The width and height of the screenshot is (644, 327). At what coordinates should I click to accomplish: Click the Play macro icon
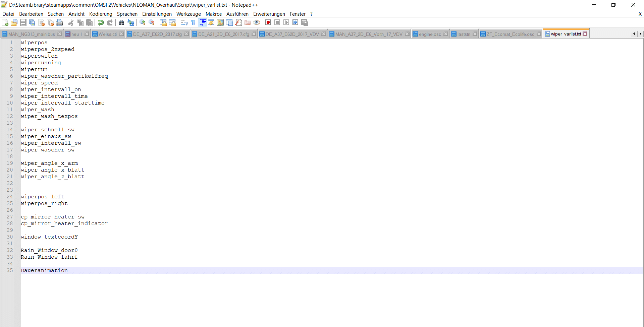click(286, 22)
